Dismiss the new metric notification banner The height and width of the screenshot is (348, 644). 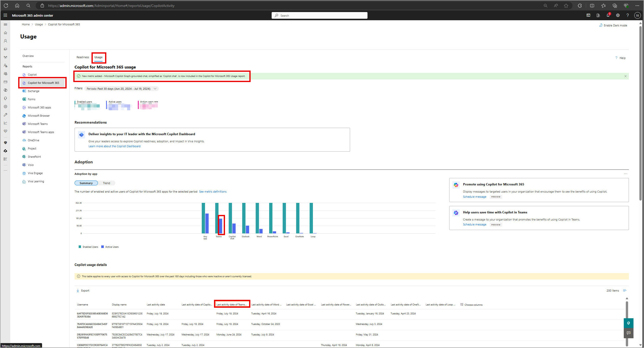point(626,76)
